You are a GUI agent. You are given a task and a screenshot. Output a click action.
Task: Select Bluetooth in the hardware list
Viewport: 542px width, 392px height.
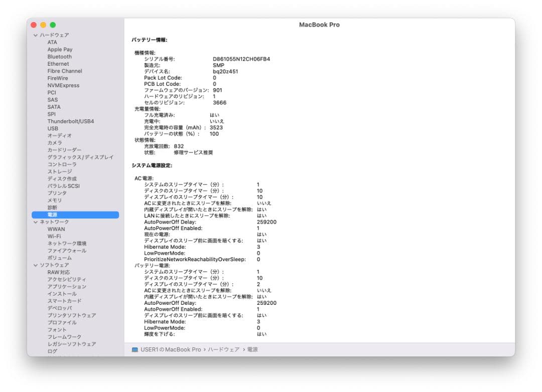click(x=59, y=57)
